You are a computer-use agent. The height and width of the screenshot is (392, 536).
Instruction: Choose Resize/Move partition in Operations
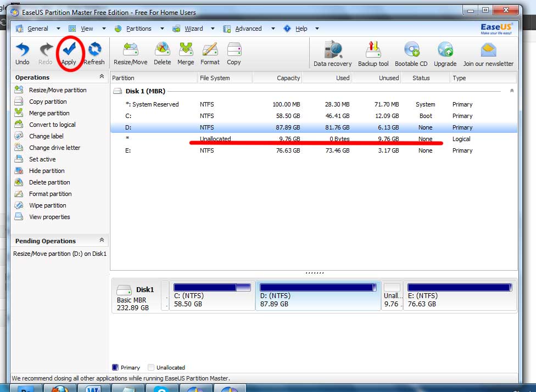(51, 90)
